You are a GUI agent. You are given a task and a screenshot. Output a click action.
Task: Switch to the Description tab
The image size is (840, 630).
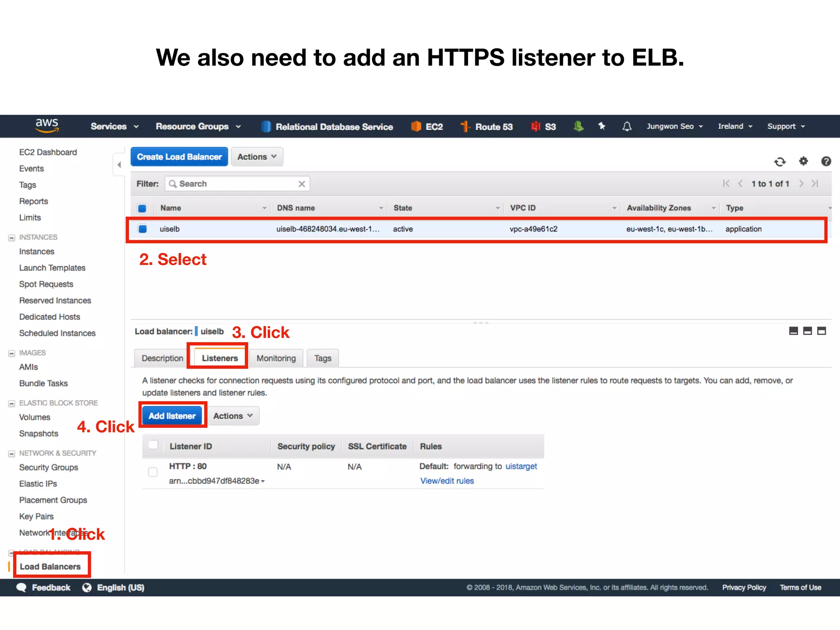(x=162, y=358)
